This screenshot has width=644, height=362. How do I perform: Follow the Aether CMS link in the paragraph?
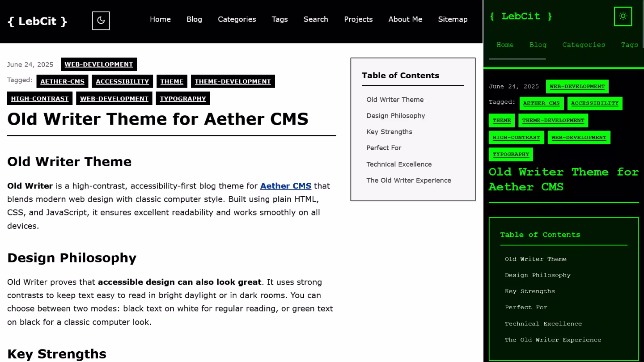coord(286,186)
